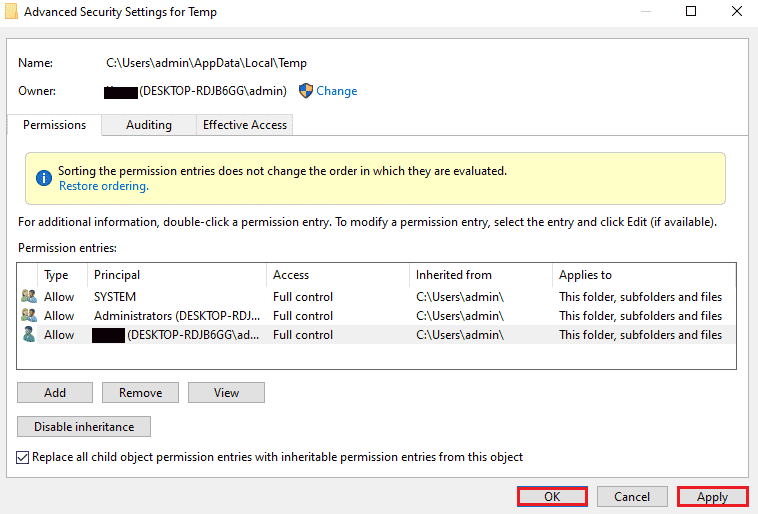Click the Restore ordering link
This screenshot has height=514, width=758.
click(x=104, y=186)
